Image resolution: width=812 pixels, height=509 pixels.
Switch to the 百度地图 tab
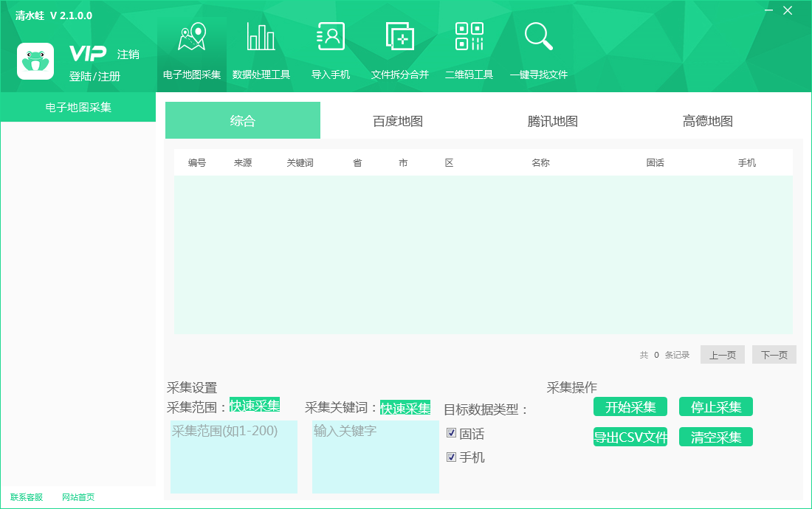[x=398, y=120]
